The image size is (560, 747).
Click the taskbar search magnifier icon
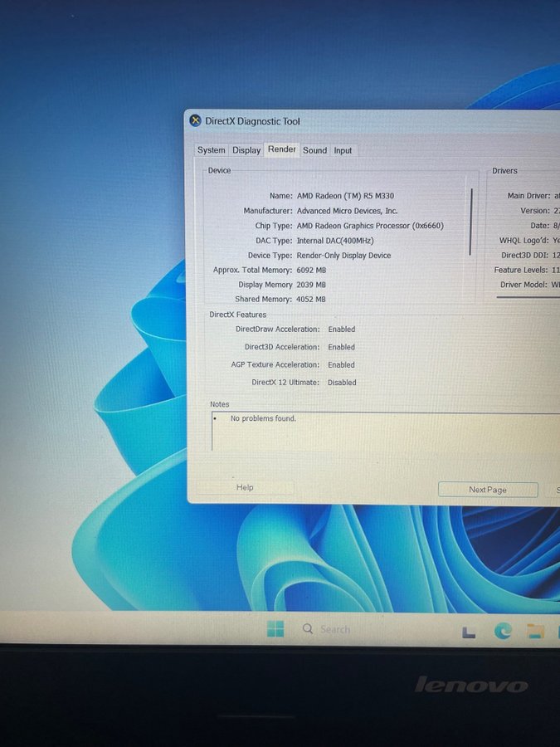(x=308, y=629)
